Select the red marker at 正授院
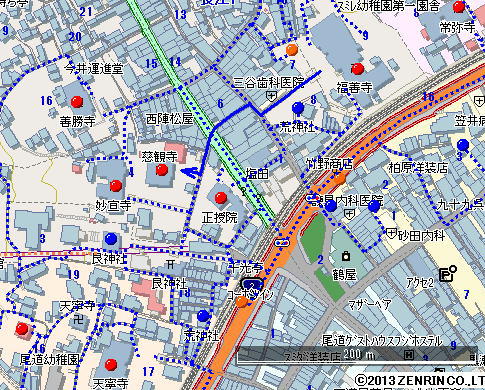485x390 pixels. (221, 198)
